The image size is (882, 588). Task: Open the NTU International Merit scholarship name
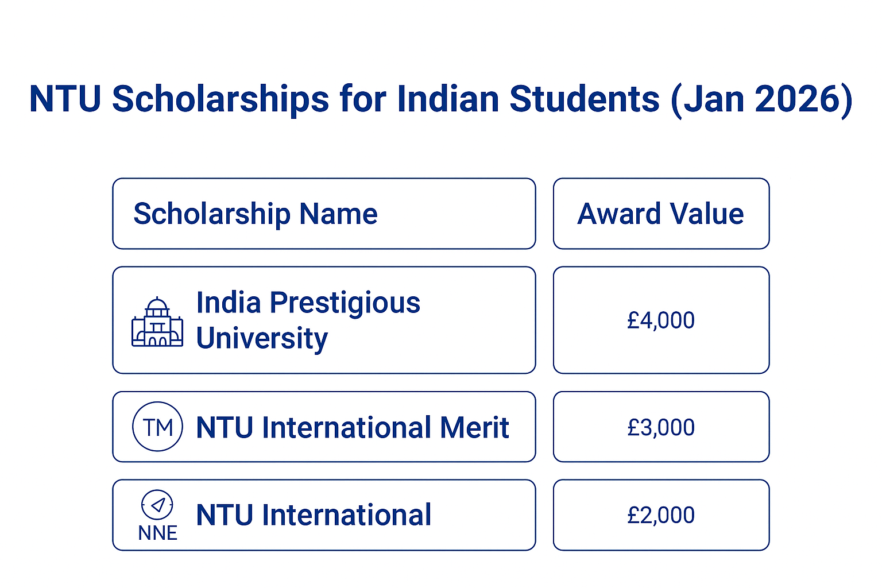pos(352,428)
